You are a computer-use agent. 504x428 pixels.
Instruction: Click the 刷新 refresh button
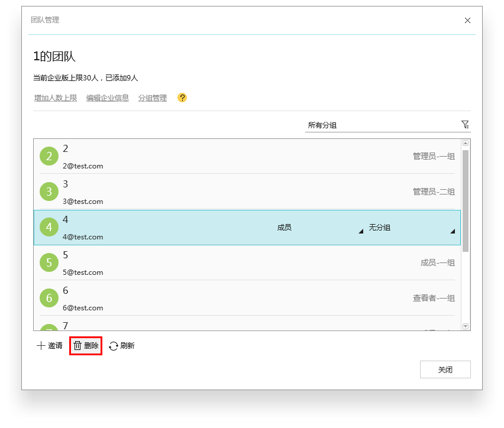point(122,346)
